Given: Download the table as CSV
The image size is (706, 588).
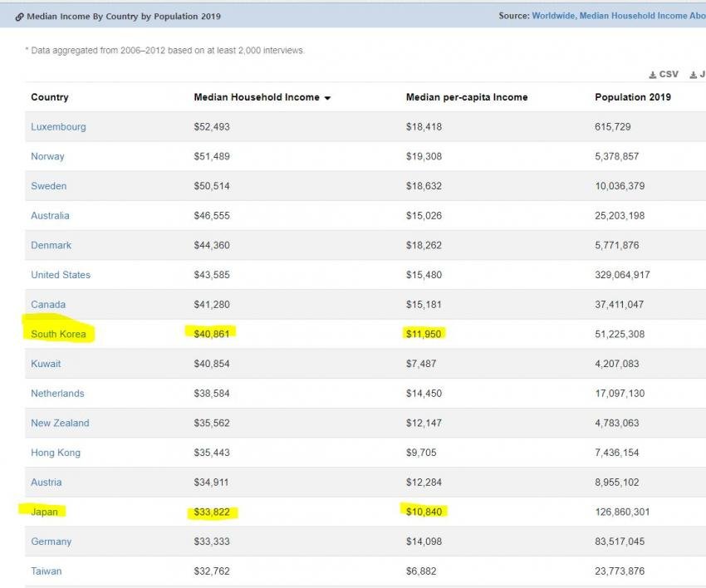Looking at the screenshot, I should (x=664, y=75).
